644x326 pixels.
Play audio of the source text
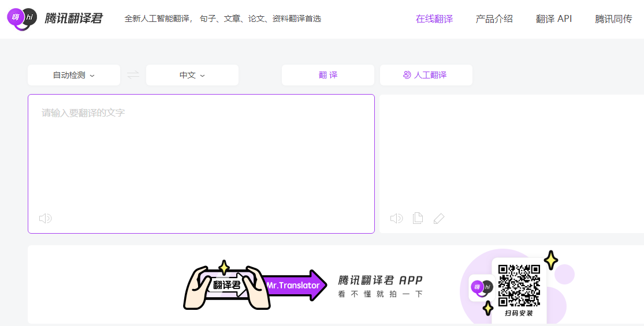click(x=45, y=218)
